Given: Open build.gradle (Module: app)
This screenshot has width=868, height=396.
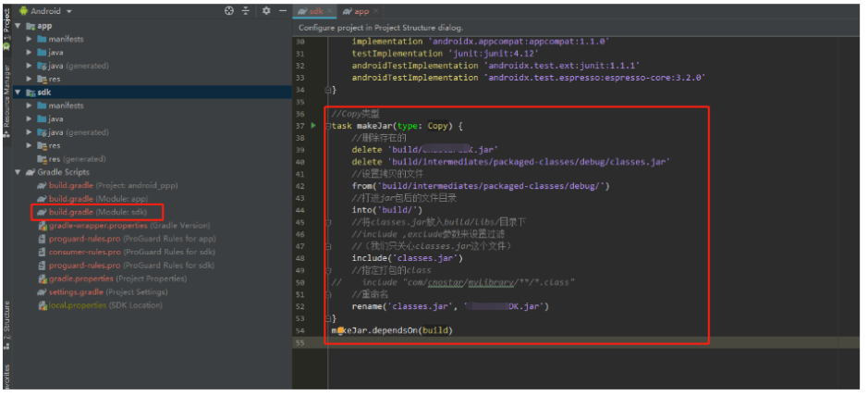Looking at the screenshot, I should click(x=93, y=199).
